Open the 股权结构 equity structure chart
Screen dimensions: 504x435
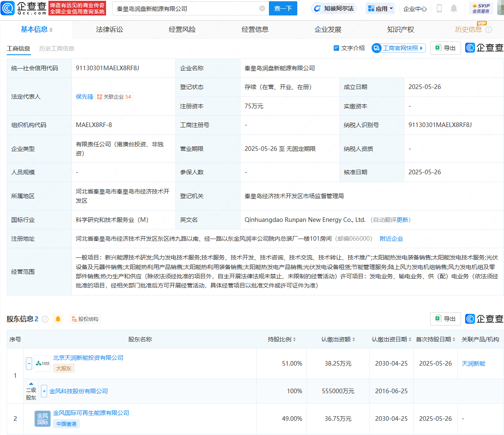pyautogui.click(x=85, y=318)
